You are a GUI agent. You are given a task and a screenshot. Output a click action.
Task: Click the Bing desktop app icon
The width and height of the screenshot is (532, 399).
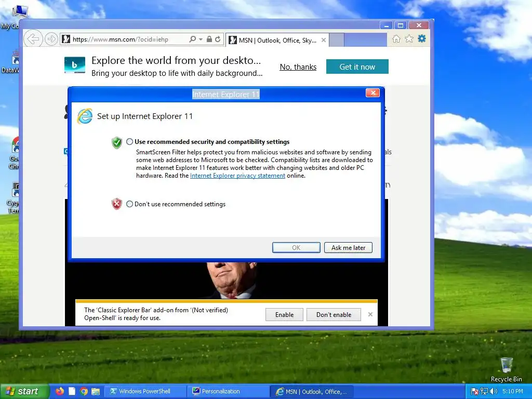tap(75, 65)
